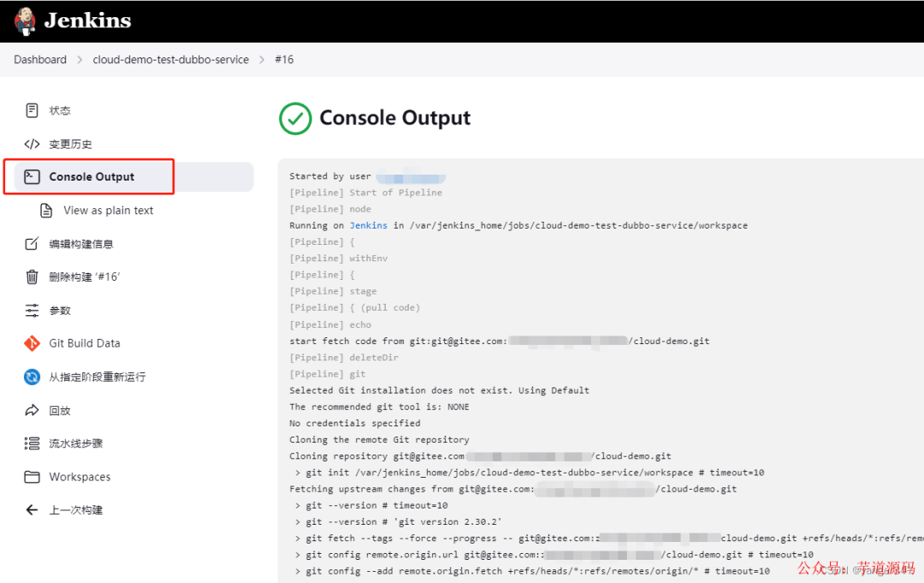Image resolution: width=924 pixels, height=583 pixels.
Task: Click the Console Output terminal icon
Action: coord(32,177)
